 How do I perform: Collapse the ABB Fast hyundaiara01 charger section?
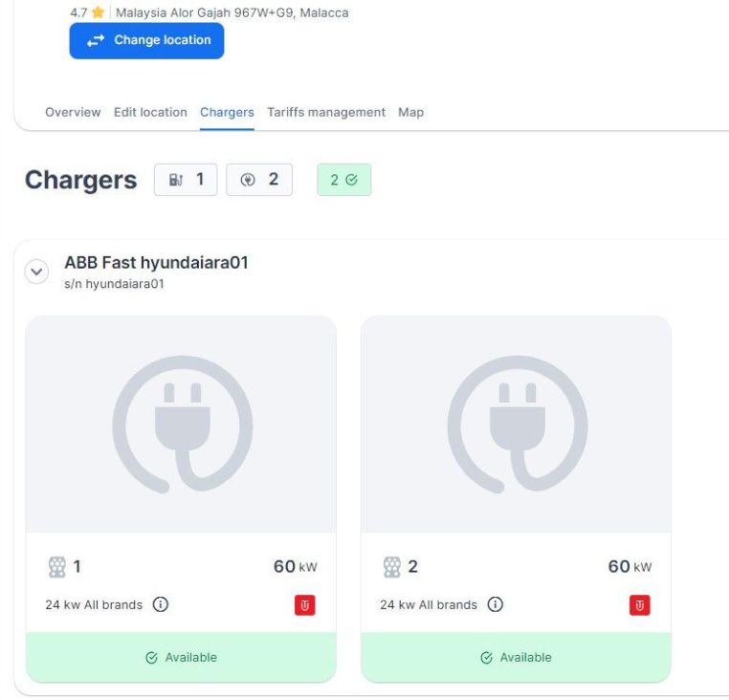[36, 272]
